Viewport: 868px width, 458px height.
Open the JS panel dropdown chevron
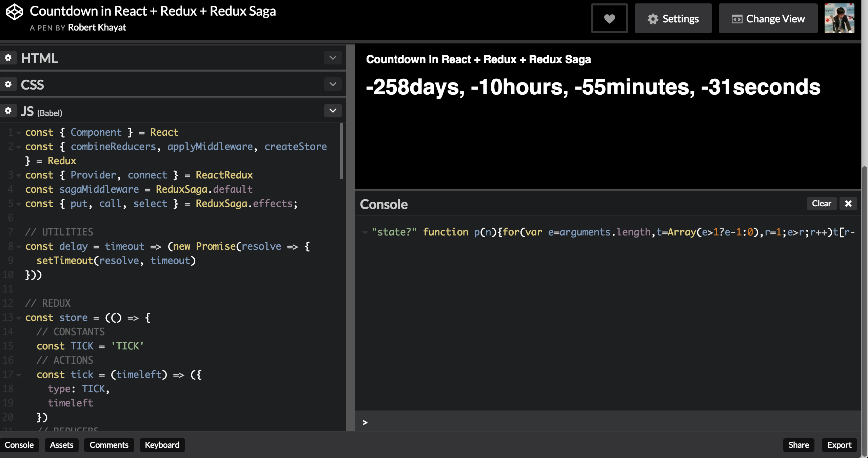[x=333, y=111]
